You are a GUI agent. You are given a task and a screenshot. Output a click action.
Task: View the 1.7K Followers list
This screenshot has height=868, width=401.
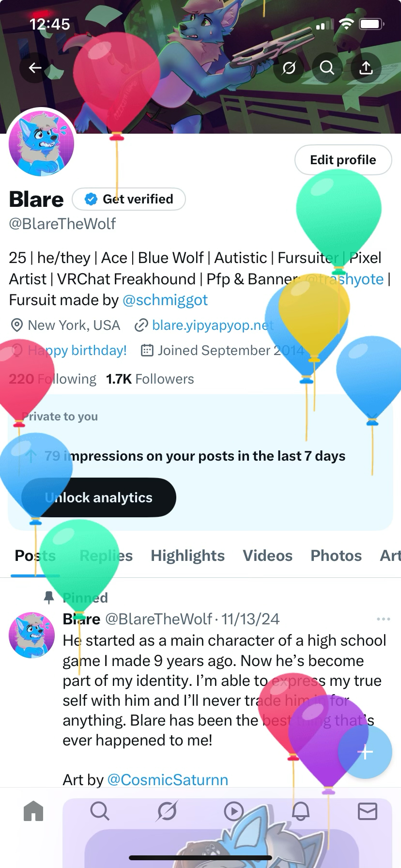coord(150,379)
